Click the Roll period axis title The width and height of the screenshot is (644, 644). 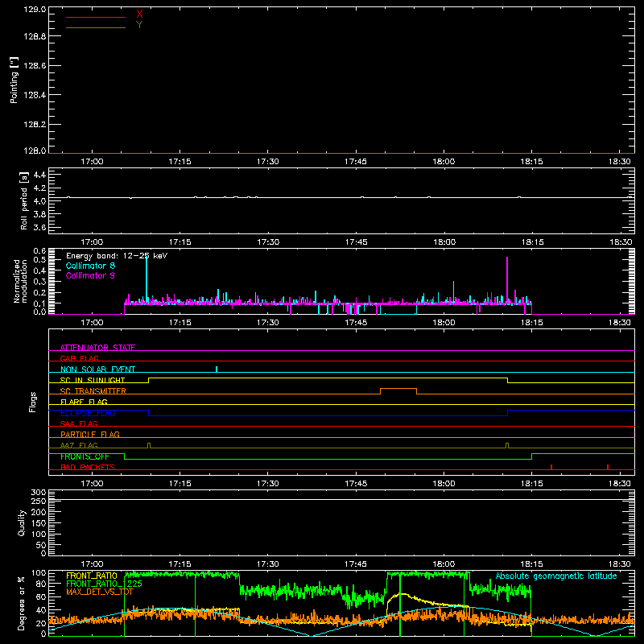coord(23,200)
